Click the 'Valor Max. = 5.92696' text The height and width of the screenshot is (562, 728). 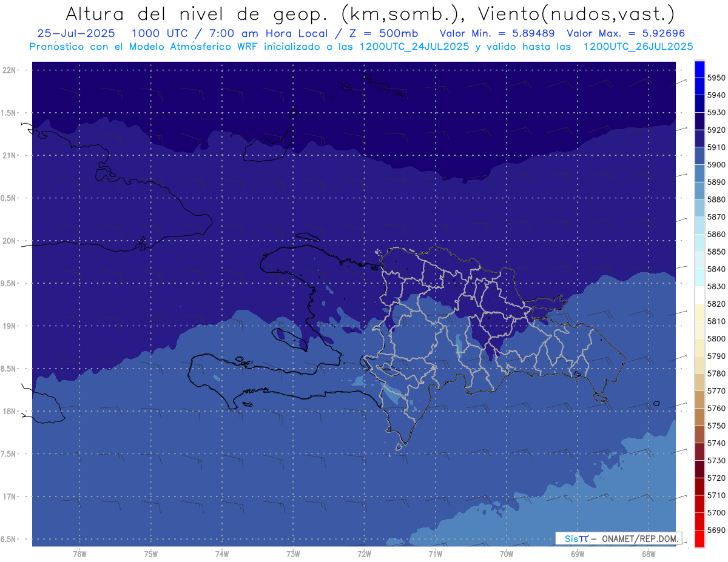click(627, 33)
